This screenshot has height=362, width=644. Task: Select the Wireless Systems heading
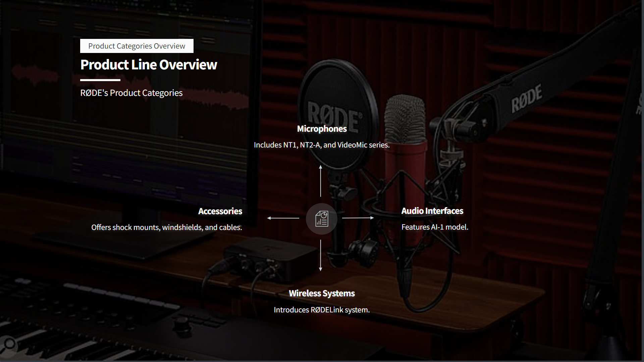point(322,293)
